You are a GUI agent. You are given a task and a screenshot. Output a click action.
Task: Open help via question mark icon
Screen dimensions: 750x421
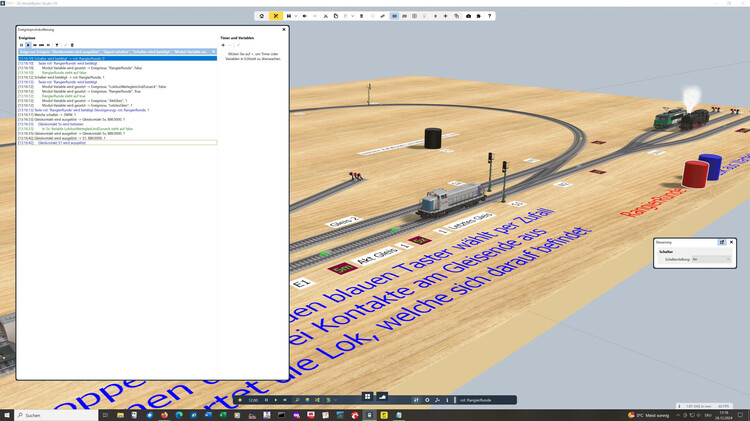[x=489, y=16]
